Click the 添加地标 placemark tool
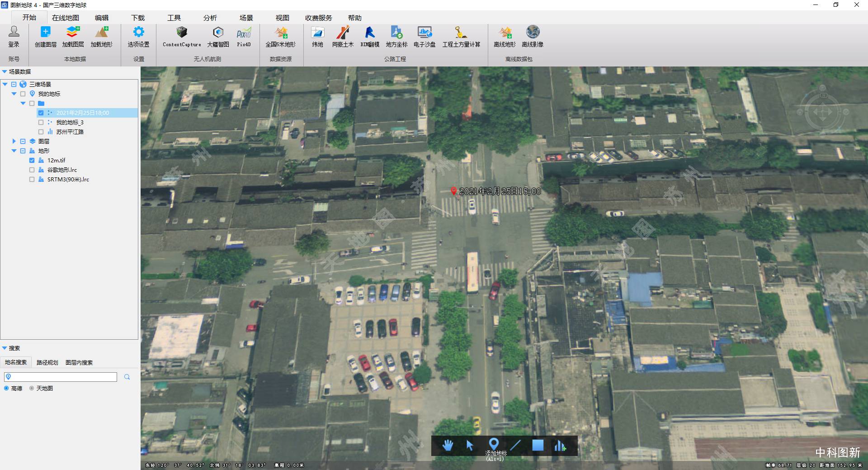 (x=494, y=444)
